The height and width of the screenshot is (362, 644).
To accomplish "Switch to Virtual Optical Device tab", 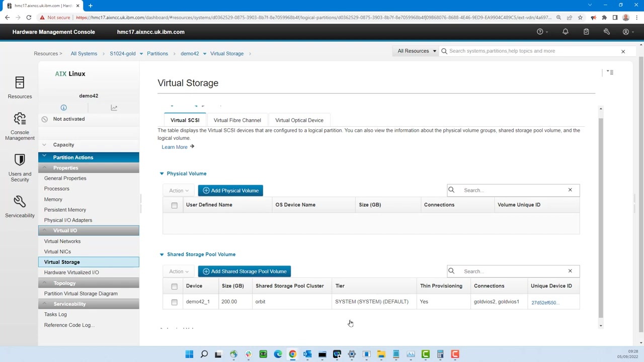I will [299, 120].
